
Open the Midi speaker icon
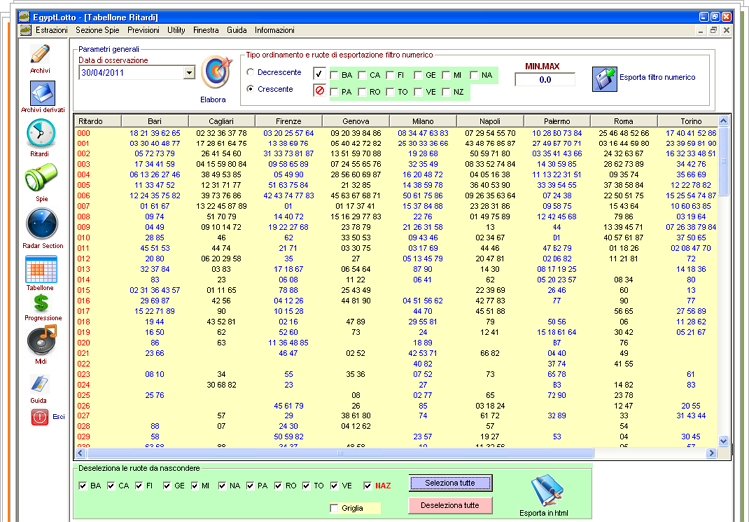[x=42, y=340]
